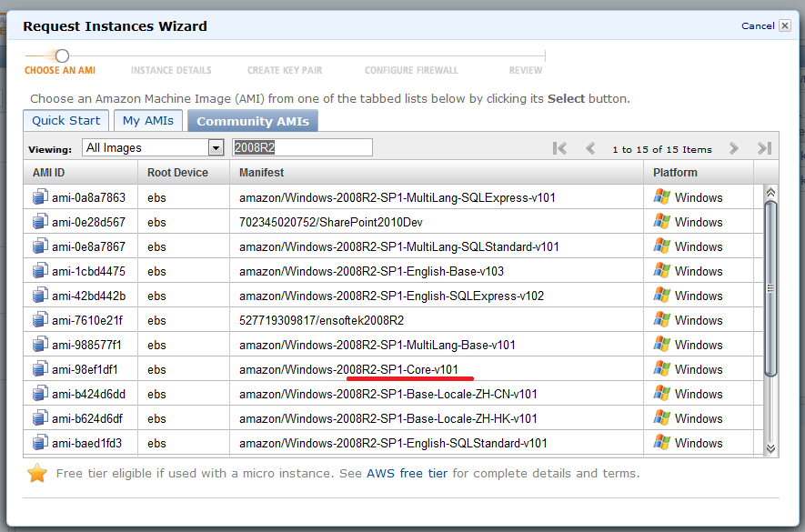This screenshot has width=805, height=532.
Task: Go to previous page of results
Action: 590,148
